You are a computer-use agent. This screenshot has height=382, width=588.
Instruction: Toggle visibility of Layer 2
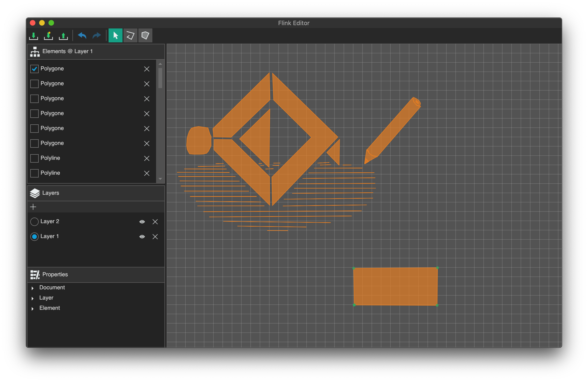(x=142, y=222)
